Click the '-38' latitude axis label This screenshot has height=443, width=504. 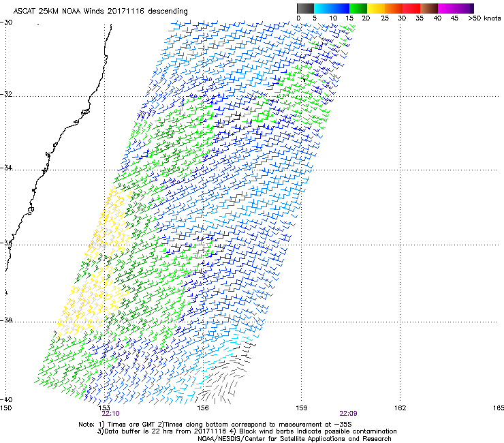click(7, 320)
